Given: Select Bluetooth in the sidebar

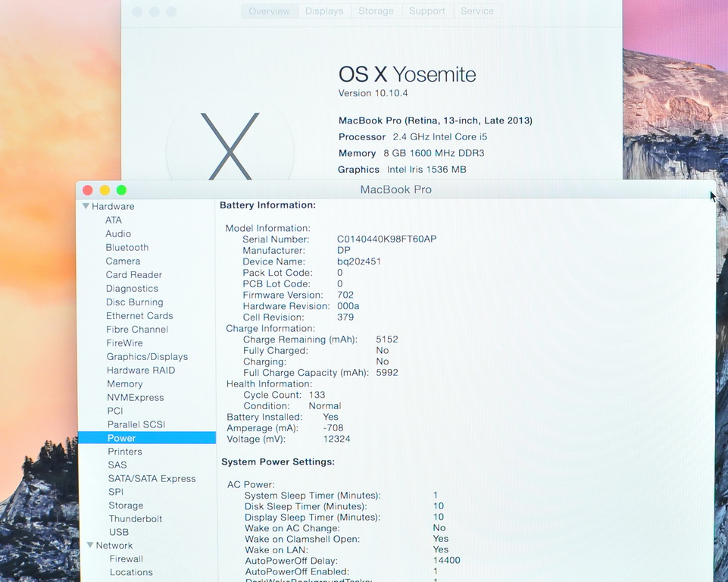Looking at the screenshot, I should 127,248.
